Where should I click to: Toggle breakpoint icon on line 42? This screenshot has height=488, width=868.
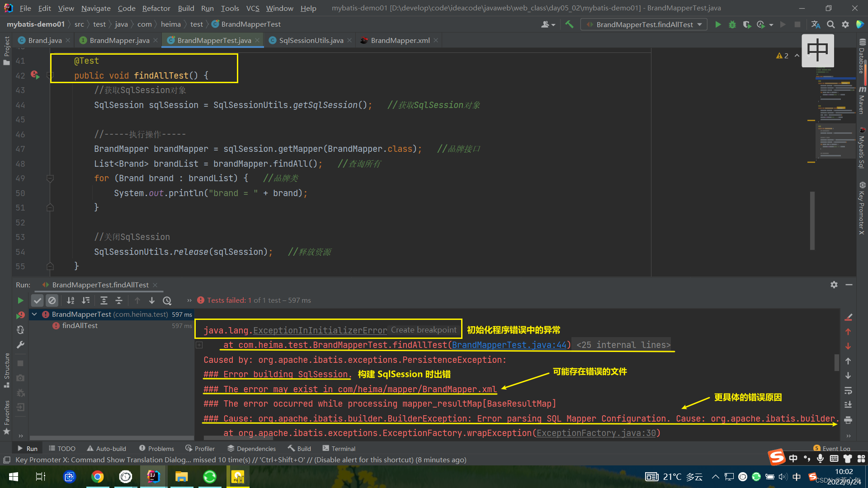pos(35,75)
